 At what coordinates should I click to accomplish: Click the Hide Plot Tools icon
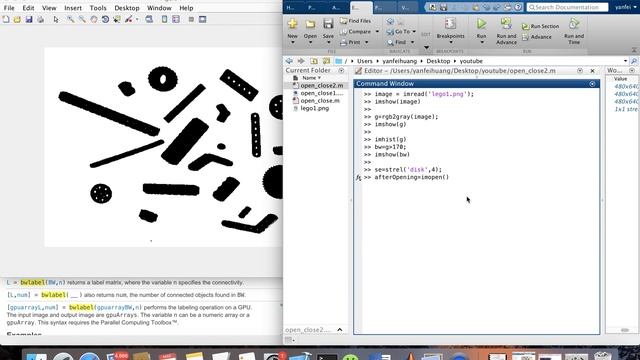click(x=191, y=19)
